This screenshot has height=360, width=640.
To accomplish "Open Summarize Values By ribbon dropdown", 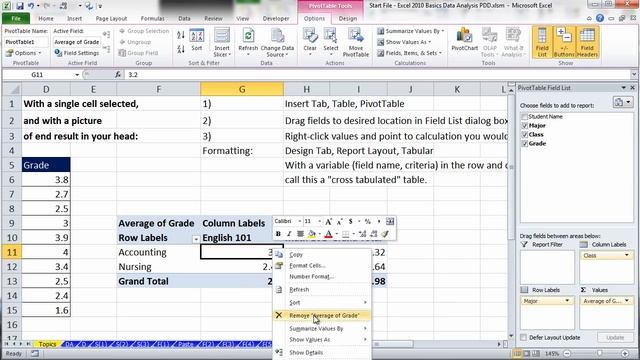I will pyautogui.click(x=411, y=31).
